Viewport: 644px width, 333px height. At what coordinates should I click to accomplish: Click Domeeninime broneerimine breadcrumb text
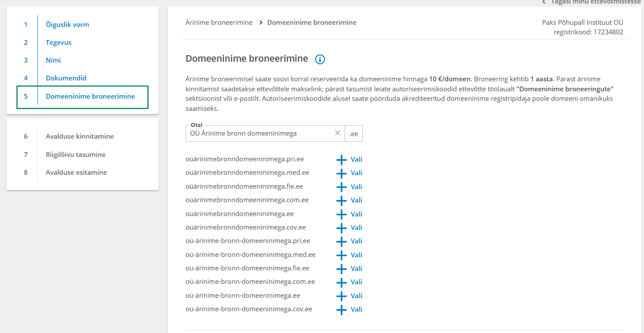(312, 22)
